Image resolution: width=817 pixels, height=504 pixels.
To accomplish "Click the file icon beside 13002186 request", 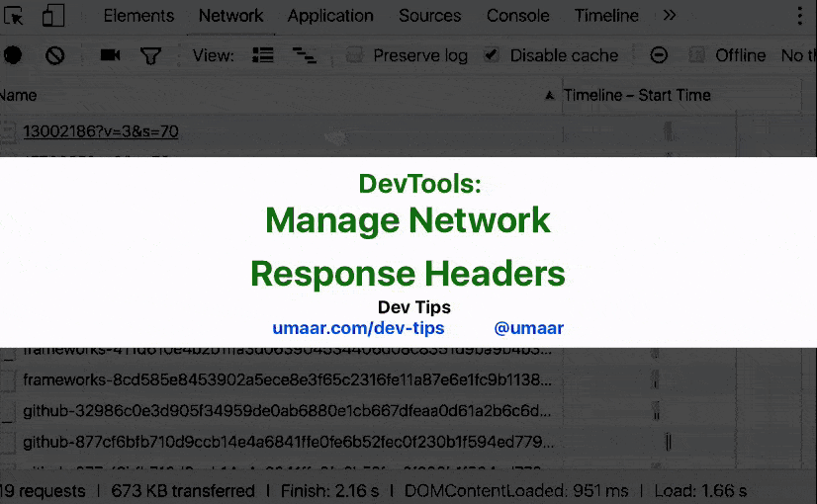I will (8, 131).
